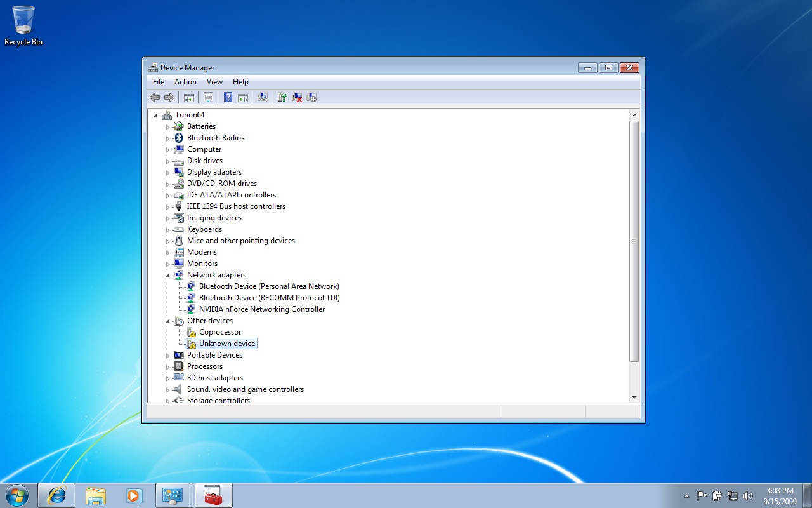Select the DVD/CD-ROM drives category icon

179,184
